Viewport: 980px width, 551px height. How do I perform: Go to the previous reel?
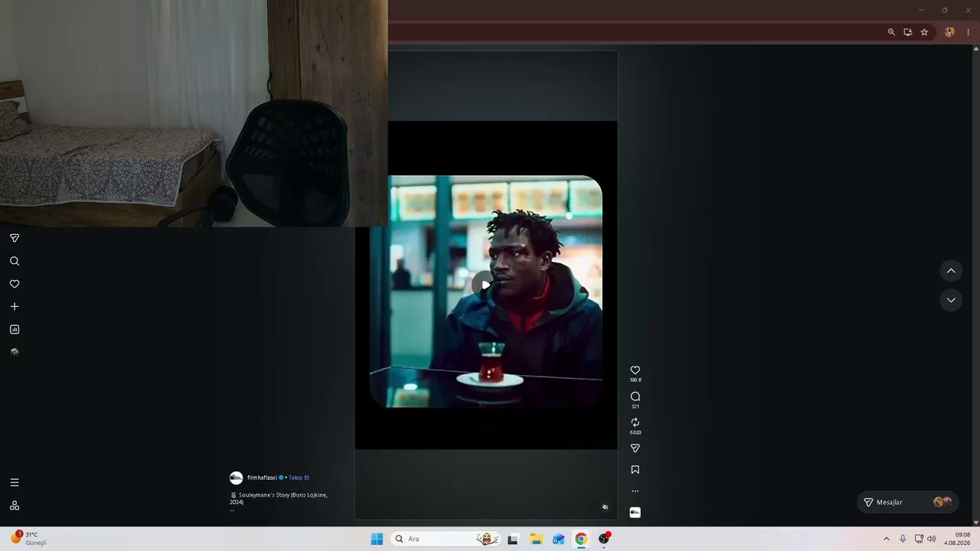pos(951,271)
